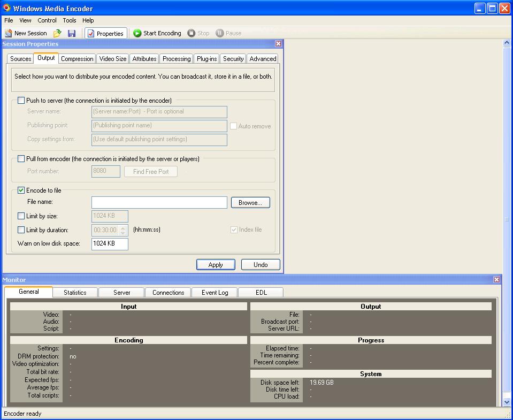Enable Limit by duration checkbox
Screen dimensions: 513x420
pyautogui.click(x=21, y=230)
